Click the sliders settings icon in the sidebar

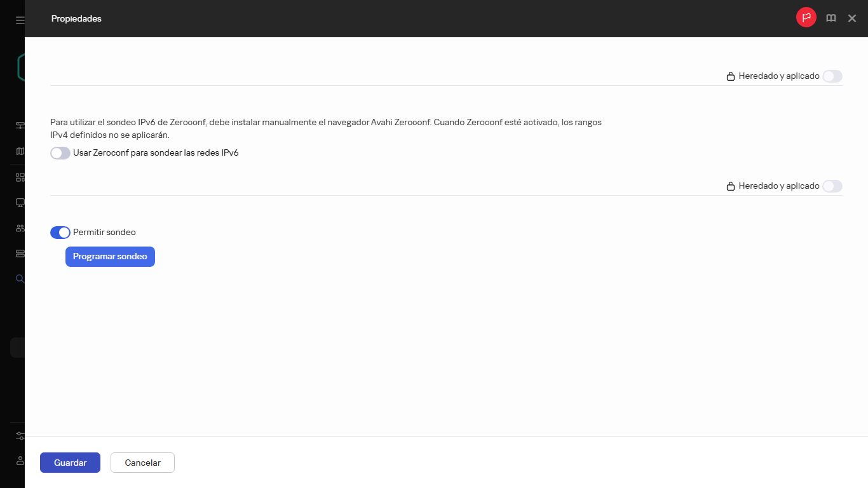pyautogui.click(x=20, y=436)
